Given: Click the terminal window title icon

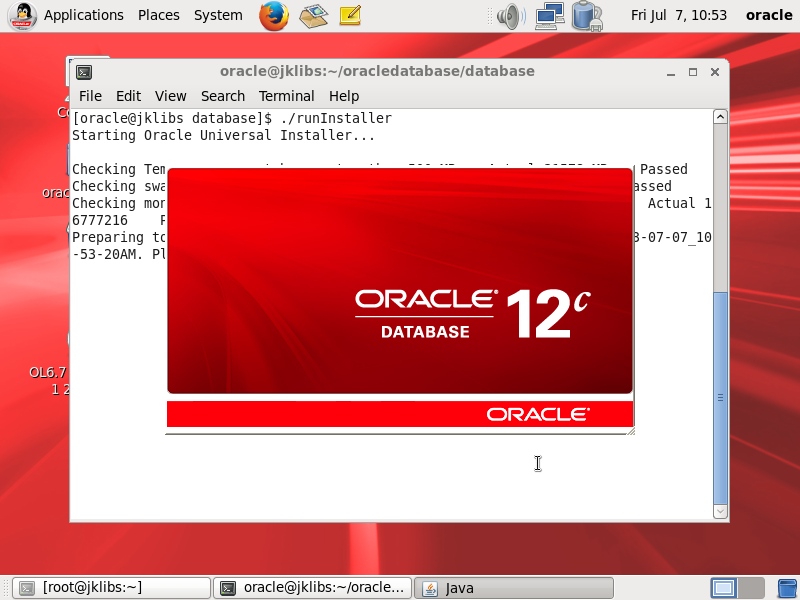Looking at the screenshot, I should click(x=84, y=72).
